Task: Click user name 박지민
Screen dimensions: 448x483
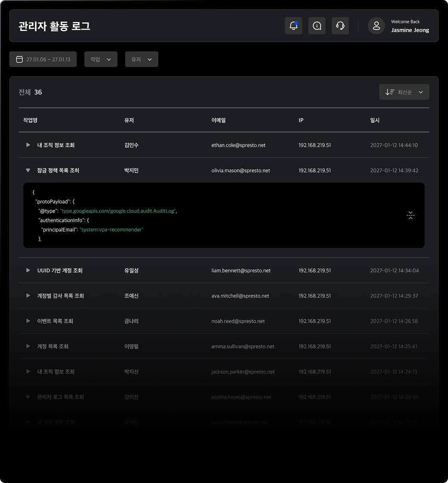Action: [x=131, y=170]
